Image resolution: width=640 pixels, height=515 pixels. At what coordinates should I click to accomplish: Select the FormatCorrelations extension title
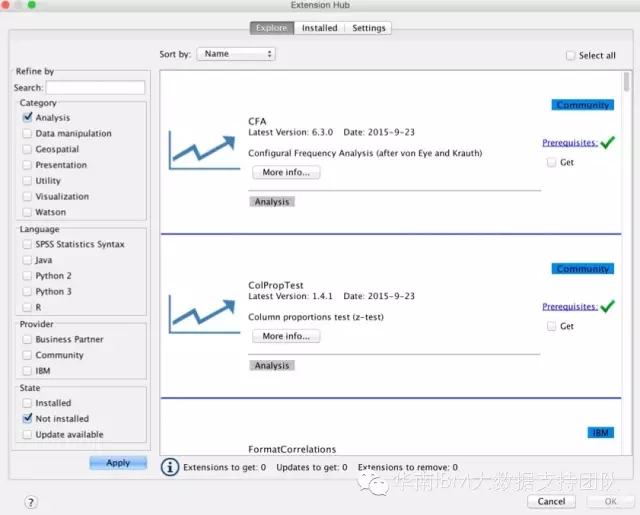[x=292, y=449]
